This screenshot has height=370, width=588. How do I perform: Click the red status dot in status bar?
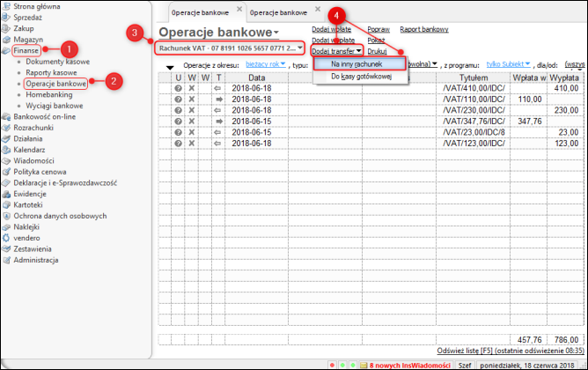[x=332, y=365]
